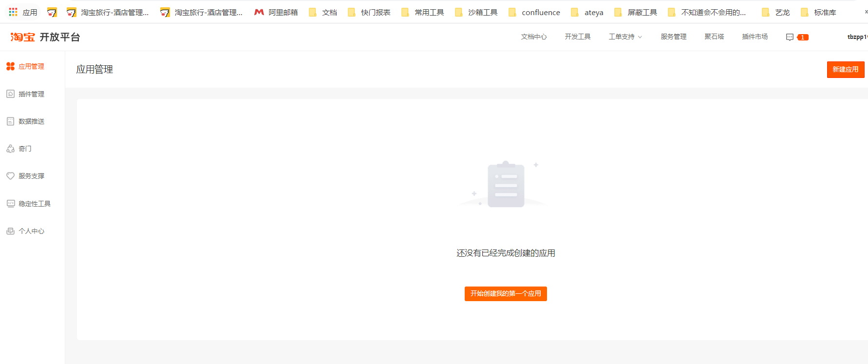Click the 还没有已经完成创建的应用 message text
The image size is (868, 364).
click(x=506, y=253)
